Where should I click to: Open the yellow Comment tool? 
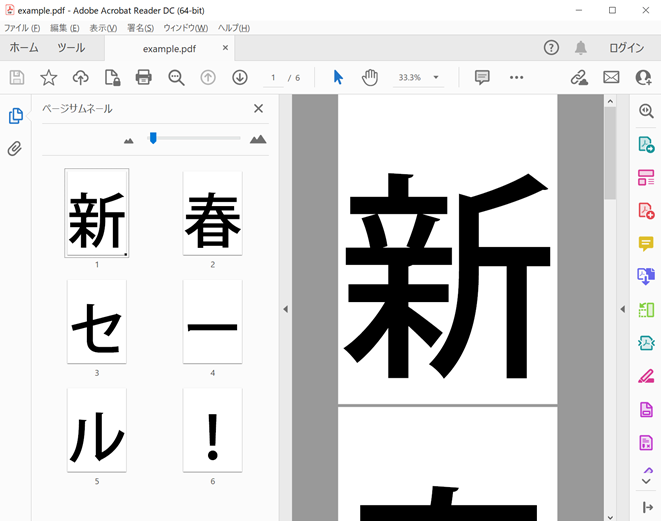646,244
